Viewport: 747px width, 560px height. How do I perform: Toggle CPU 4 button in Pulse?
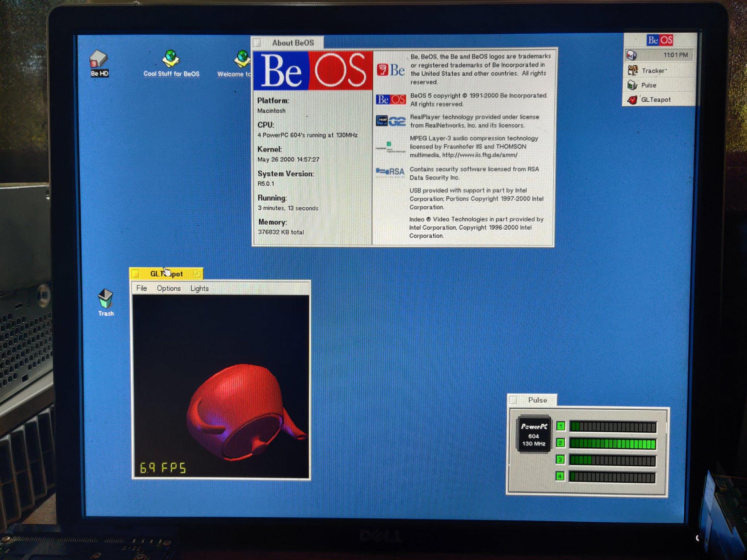[560, 476]
